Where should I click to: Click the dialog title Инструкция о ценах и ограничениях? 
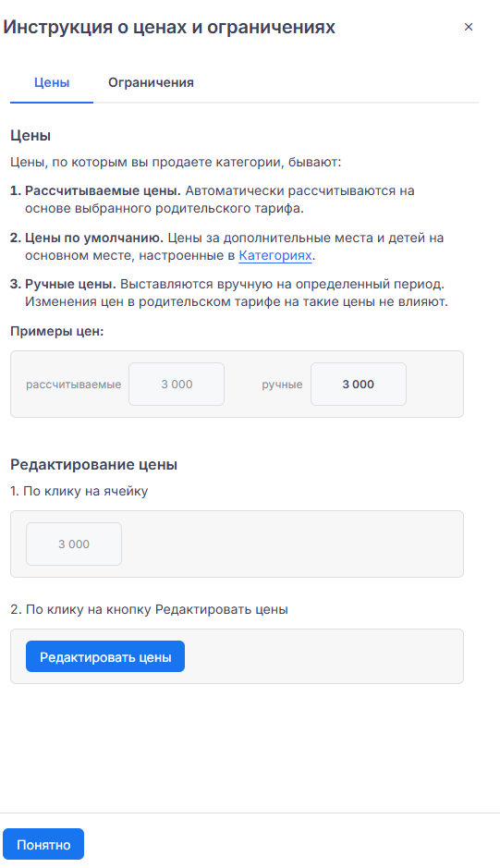(169, 27)
